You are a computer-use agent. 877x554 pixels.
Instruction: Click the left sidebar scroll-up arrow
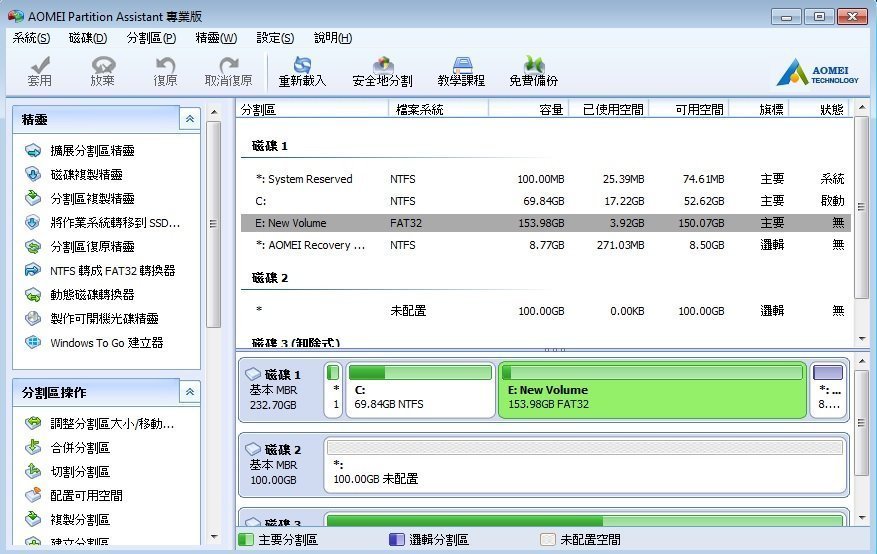tap(214, 112)
